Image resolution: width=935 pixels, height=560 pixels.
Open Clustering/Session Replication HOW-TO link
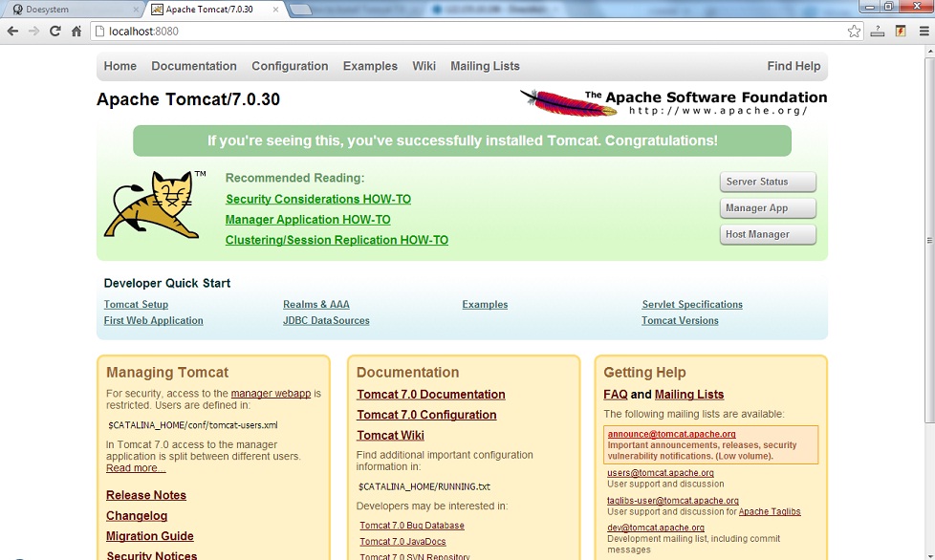337,240
